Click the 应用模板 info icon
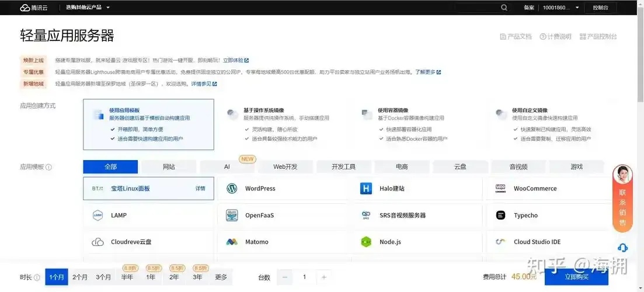Viewport: 644px width, 292px height. (x=49, y=168)
